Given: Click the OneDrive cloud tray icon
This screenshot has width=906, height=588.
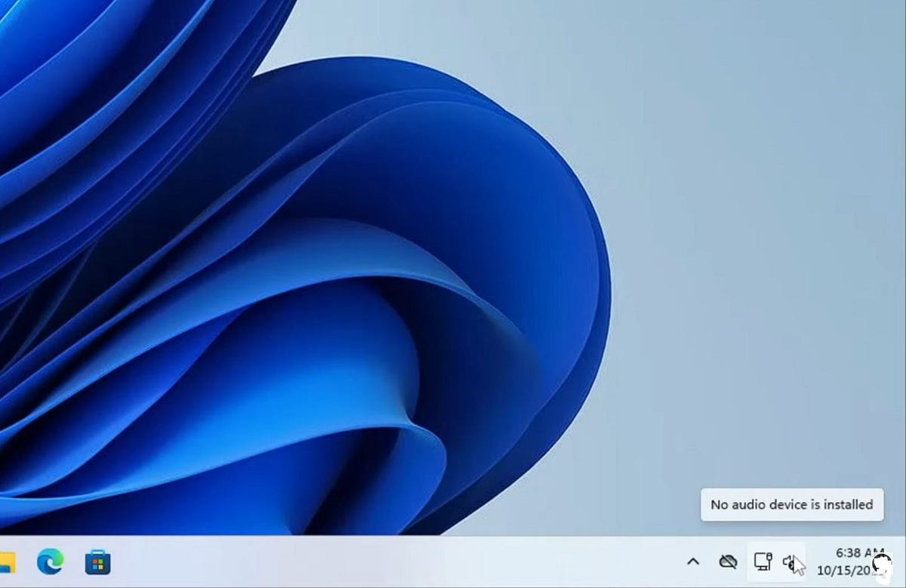Looking at the screenshot, I should pyautogui.click(x=728, y=562).
